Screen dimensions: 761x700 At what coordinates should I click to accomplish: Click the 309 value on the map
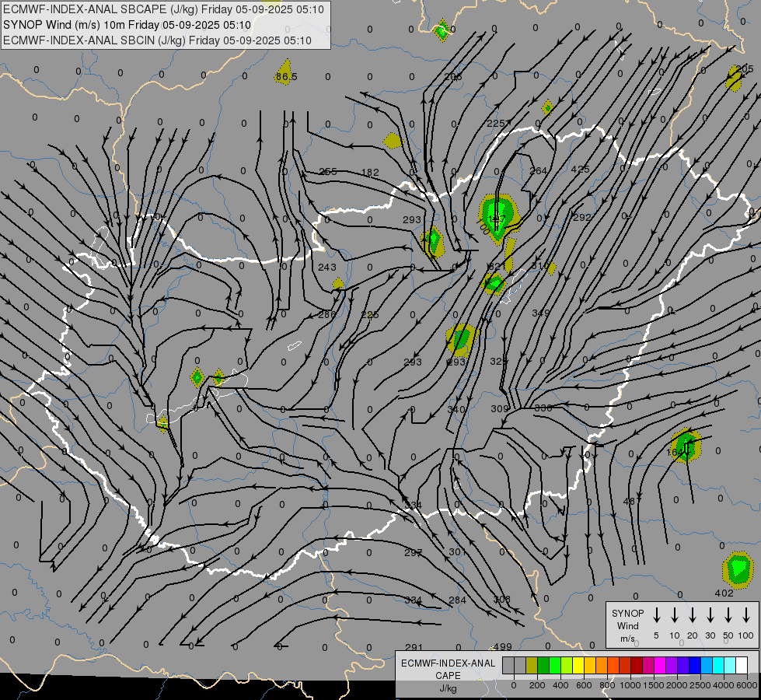tap(499, 409)
